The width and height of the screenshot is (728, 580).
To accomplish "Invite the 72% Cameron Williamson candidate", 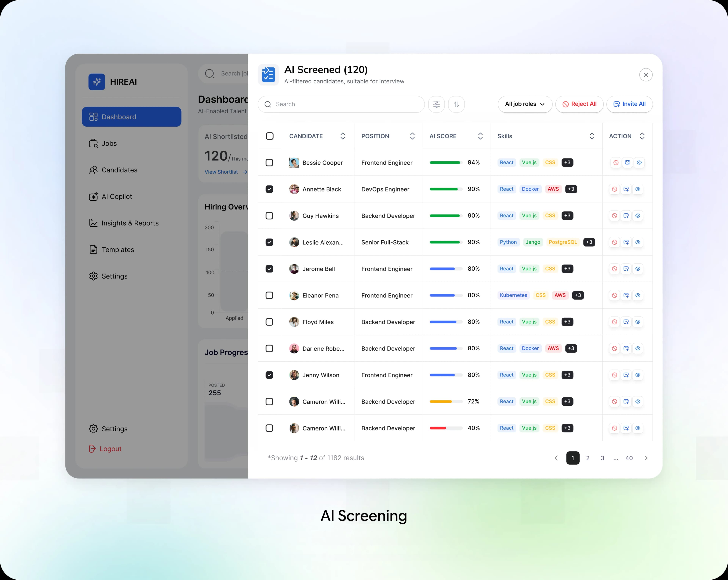I will pyautogui.click(x=626, y=401).
